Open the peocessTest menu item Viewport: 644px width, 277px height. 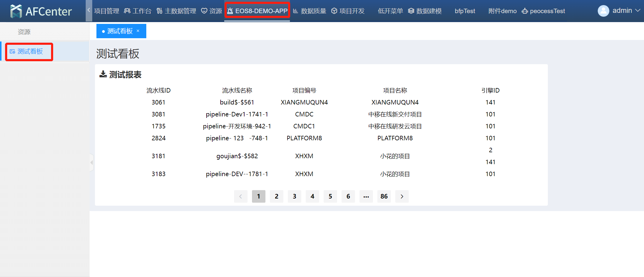tap(543, 11)
